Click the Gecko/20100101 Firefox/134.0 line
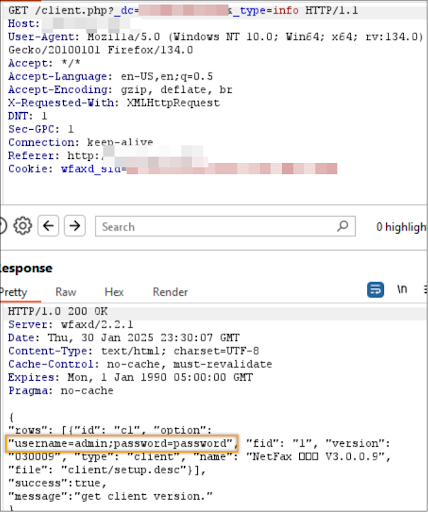The height and width of the screenshot is (512, 428). [100, 50]
